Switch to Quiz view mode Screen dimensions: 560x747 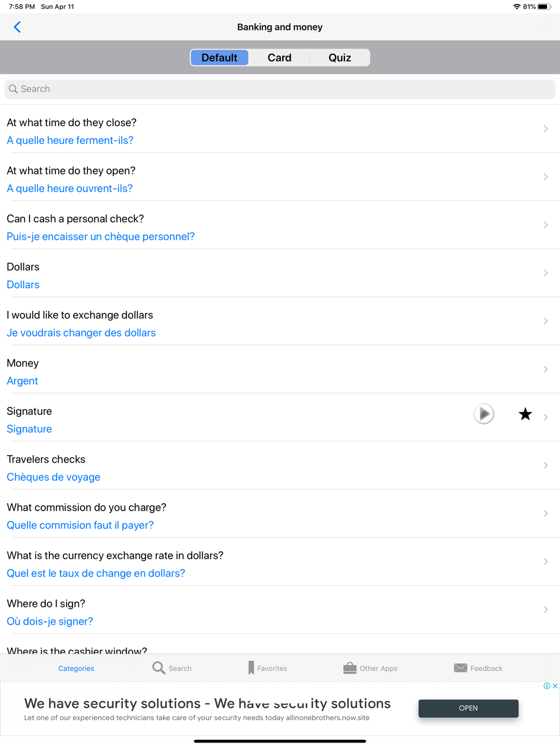(x=339, y=58)
